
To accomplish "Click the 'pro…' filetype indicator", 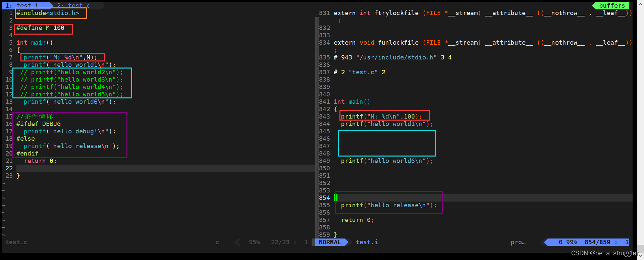I will pyautogui.click(x=518, y=242).
